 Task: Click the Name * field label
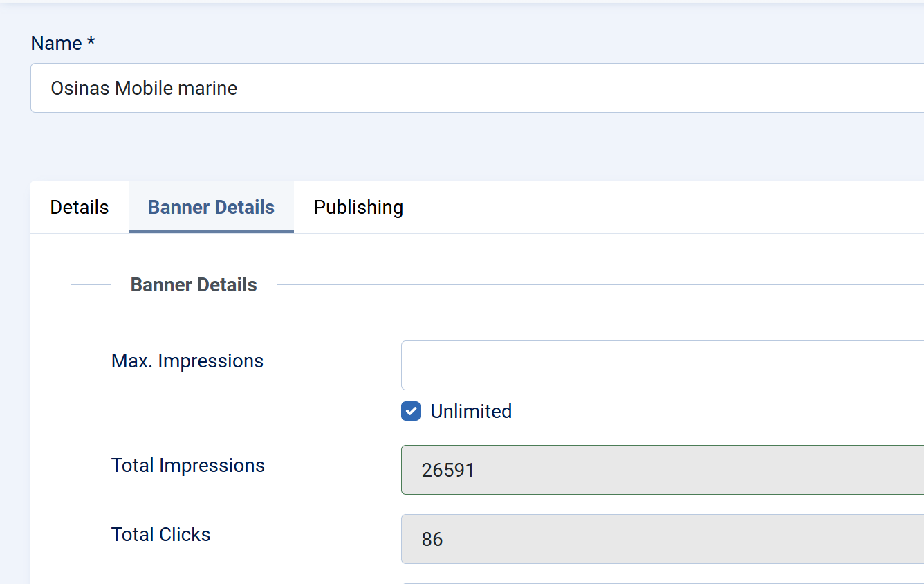63,44
